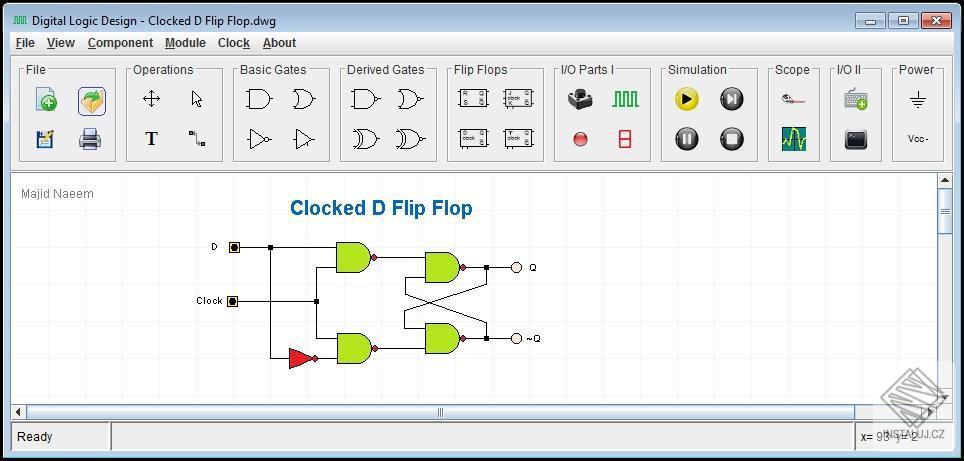Add a buffer gate from Basic Gates
964x461 pixels.
[304, 139]
